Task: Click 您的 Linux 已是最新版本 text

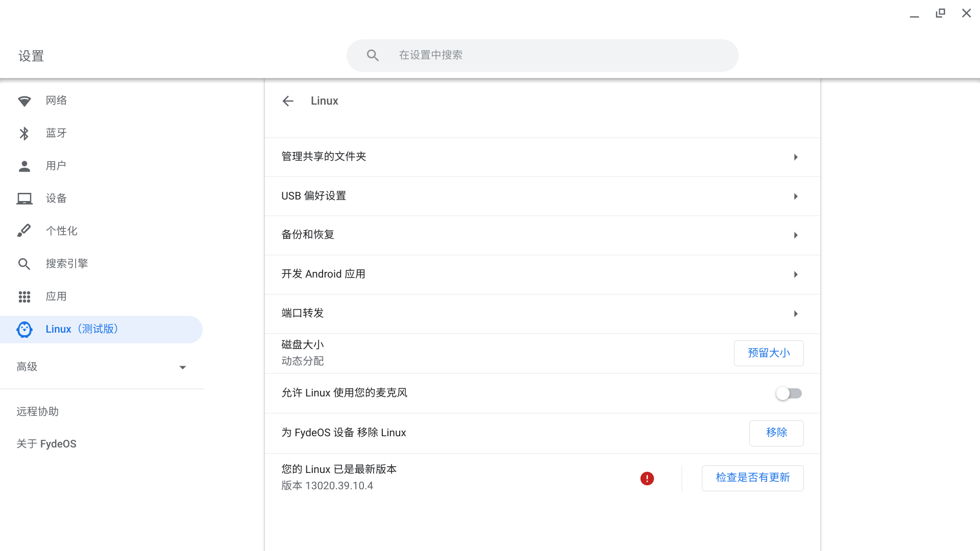Action: (x=339, y=469)
